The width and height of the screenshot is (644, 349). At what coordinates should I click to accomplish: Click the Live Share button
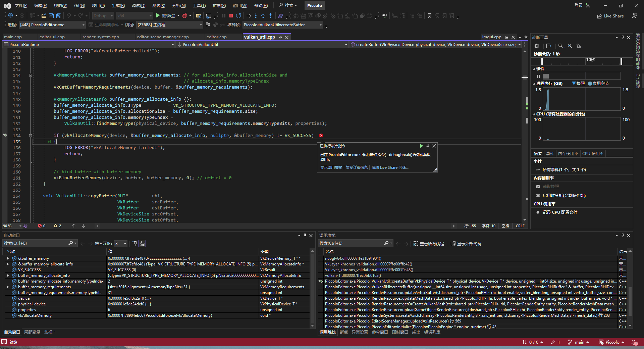click(610, 16)
